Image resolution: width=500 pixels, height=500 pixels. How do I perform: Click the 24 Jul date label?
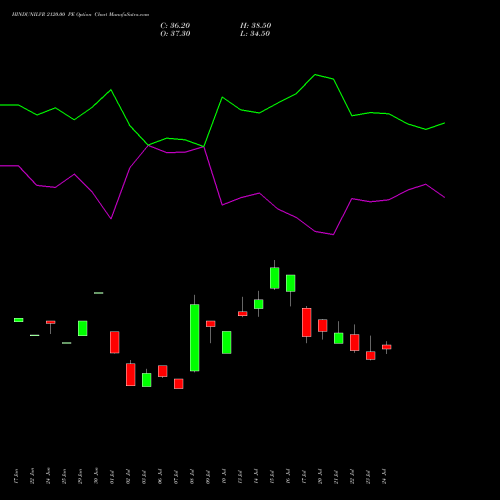(x=384, y=476)
